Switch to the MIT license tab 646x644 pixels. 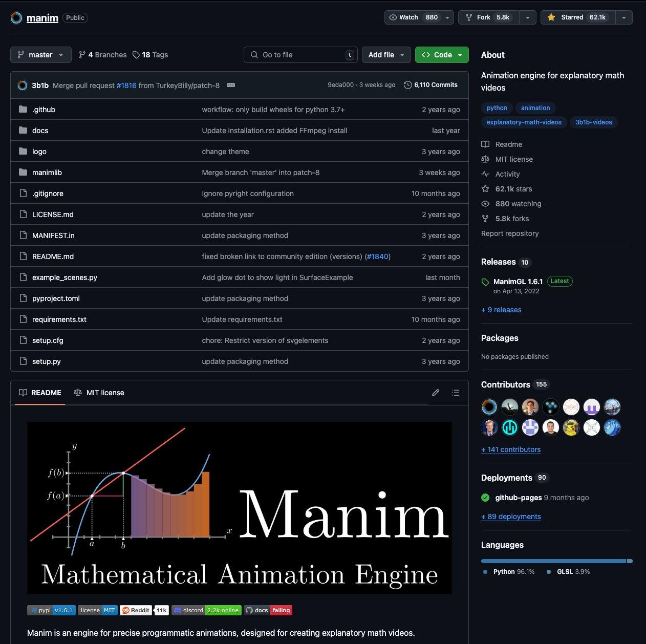(99, 393)
